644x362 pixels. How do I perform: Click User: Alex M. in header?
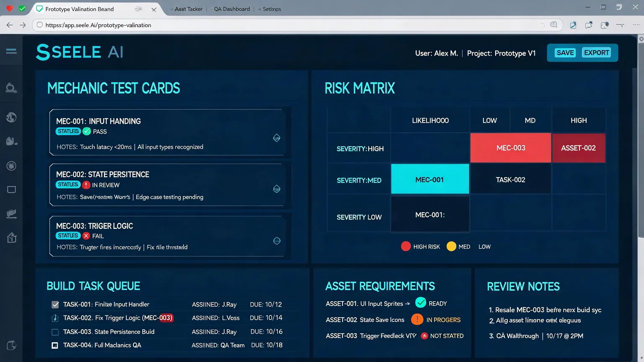pyautogui.click(x=436, y=53)
